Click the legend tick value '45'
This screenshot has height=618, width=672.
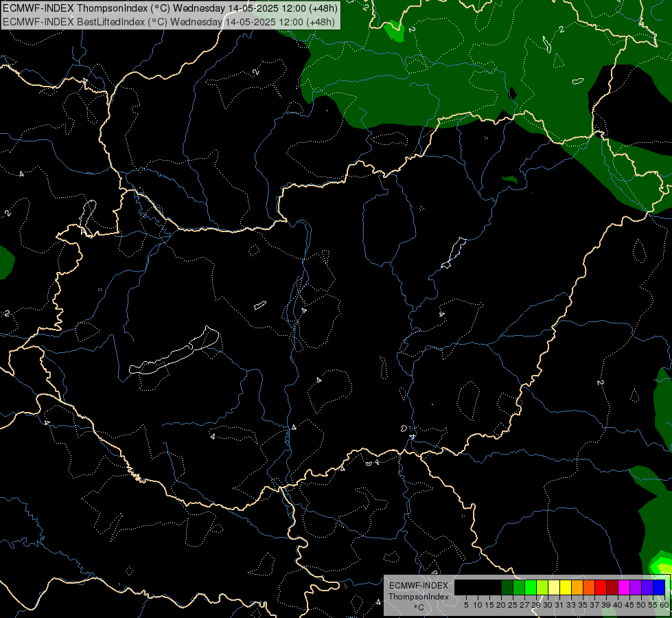(629, 605)
